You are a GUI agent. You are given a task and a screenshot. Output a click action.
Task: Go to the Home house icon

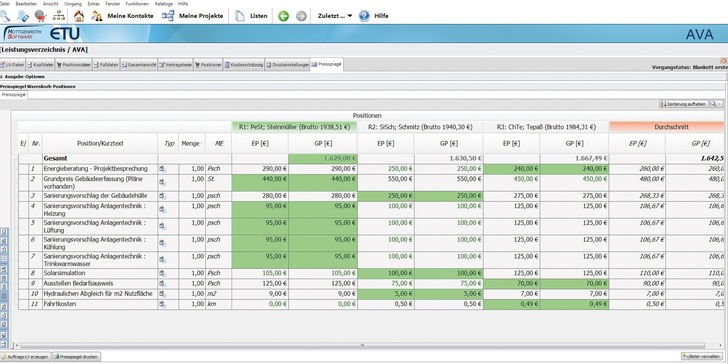(79, 16)
